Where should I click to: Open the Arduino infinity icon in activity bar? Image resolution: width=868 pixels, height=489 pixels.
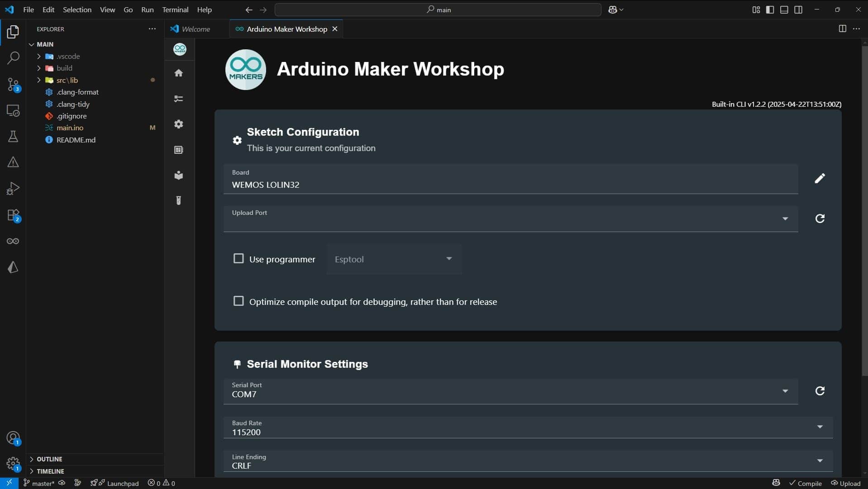(x=13, y=241)
